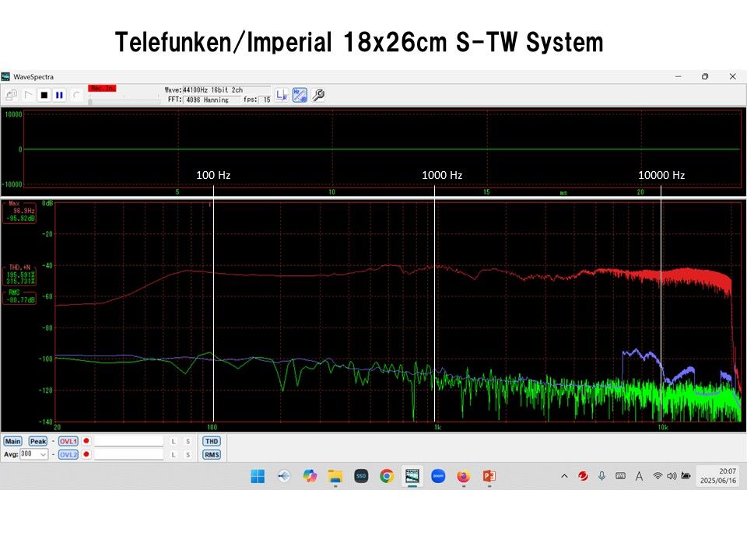Click the fps value field showing 15
Image resolution: width=747 pixels, height=560 pixels.
tap(266, 100)
